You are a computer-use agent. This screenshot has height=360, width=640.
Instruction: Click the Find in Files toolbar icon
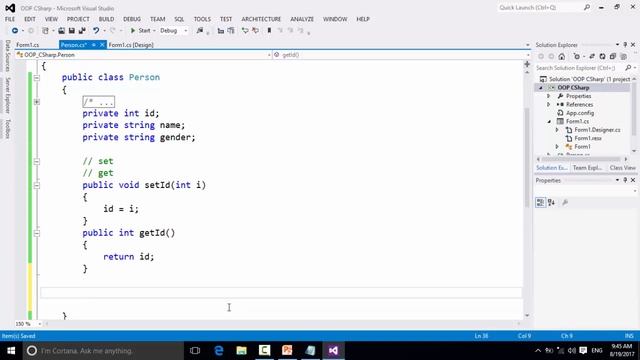[x=200, y=31]
